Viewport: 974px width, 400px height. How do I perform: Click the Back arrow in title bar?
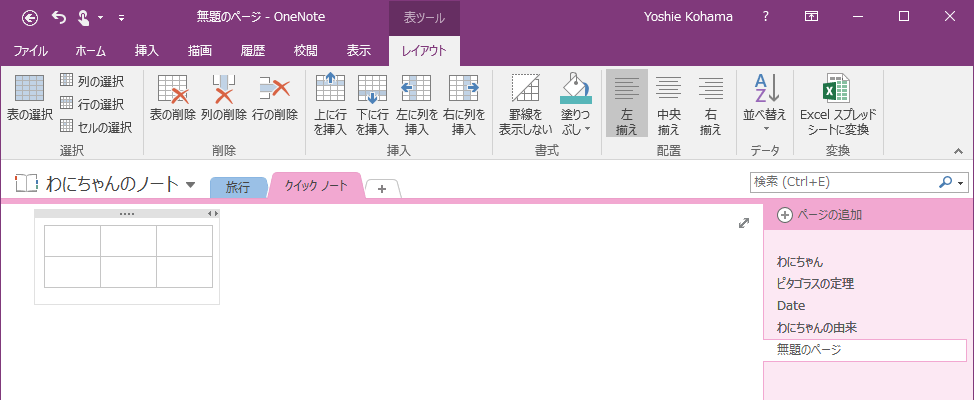[x=30, y=17]
